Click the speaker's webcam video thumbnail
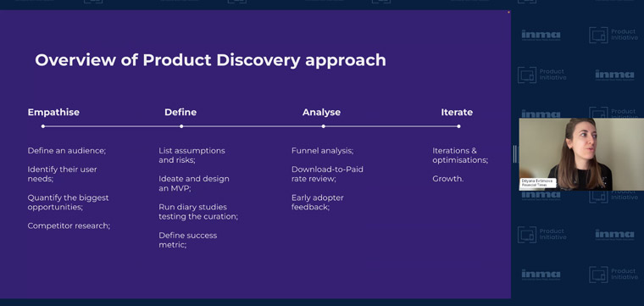This screenshot has width=644, height=306. click(x=581, y=154)
